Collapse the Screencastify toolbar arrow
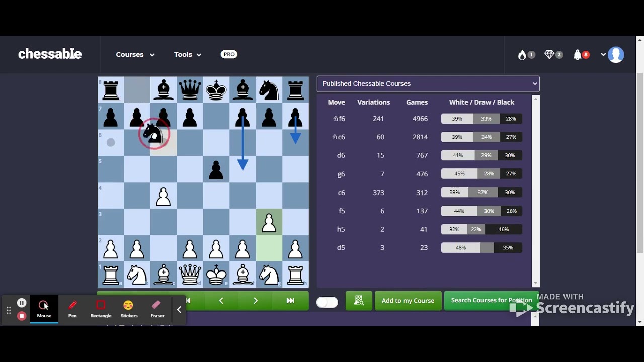 179,310
